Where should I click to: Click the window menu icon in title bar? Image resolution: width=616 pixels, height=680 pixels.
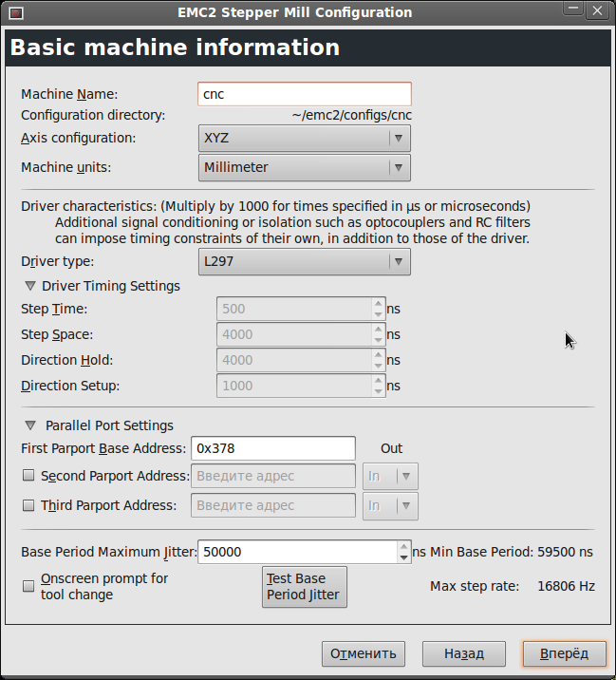tap(16, 13)
